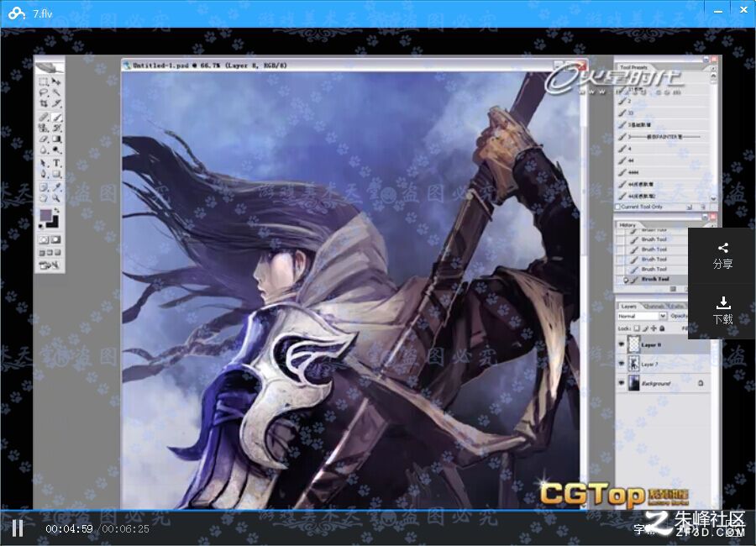756x546 pixels.
Task: Select the Path Selection tool
Action: click(44, 163)
